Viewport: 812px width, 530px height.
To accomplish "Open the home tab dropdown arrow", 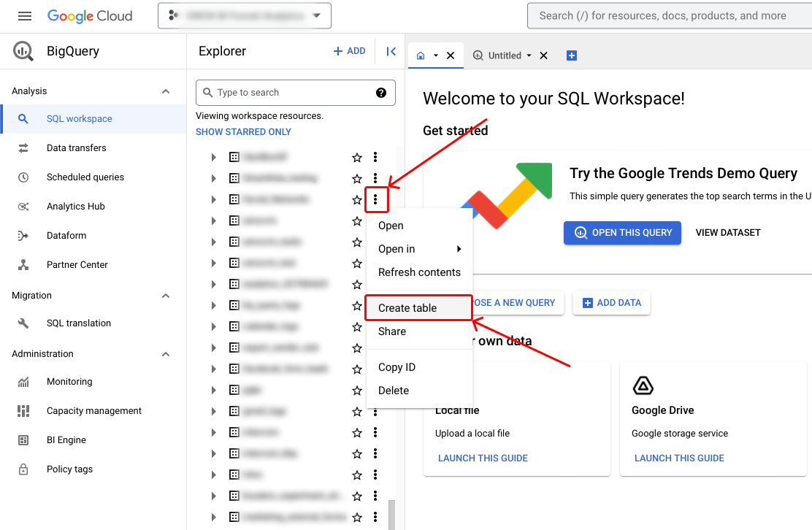I will point(436,55).
